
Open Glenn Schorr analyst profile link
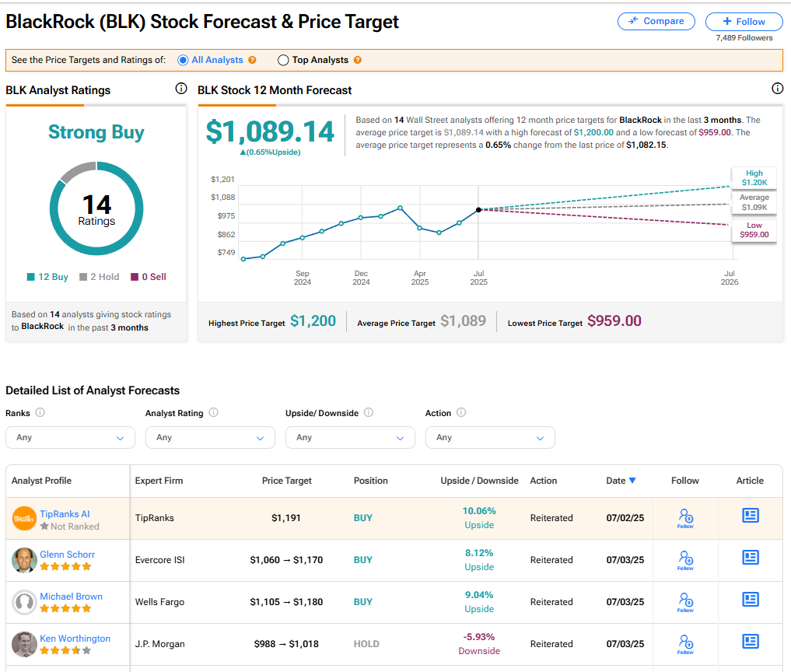click(x=67, y=555)
